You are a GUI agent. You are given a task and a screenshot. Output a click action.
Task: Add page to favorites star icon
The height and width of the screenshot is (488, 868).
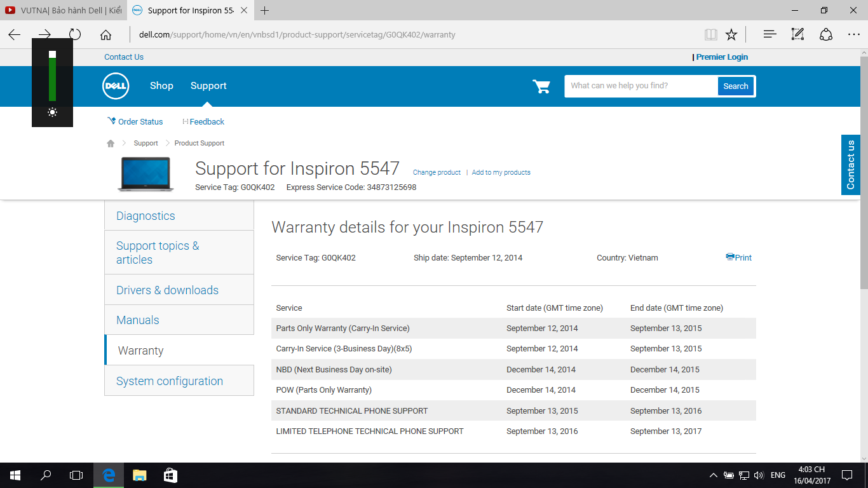tap(731, 34)
